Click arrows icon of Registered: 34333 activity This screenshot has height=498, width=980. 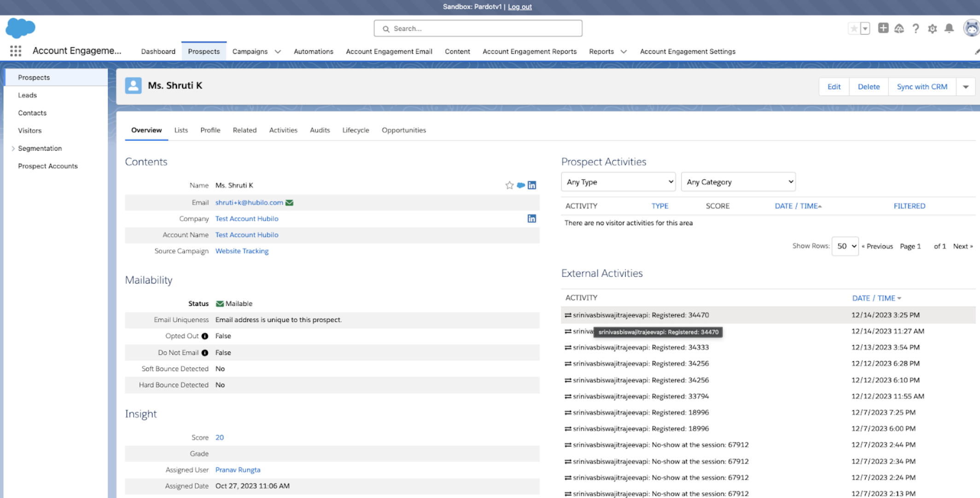[568, 347]
